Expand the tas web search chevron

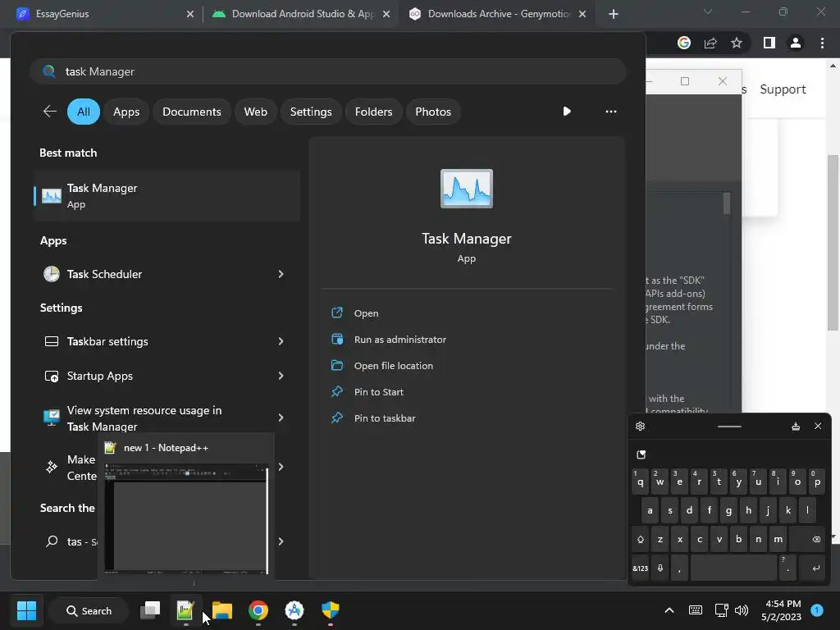281,541
